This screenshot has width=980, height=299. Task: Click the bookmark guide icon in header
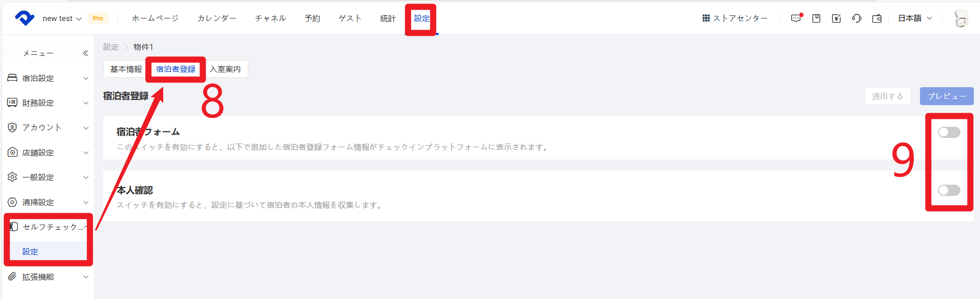coord(816,18)
